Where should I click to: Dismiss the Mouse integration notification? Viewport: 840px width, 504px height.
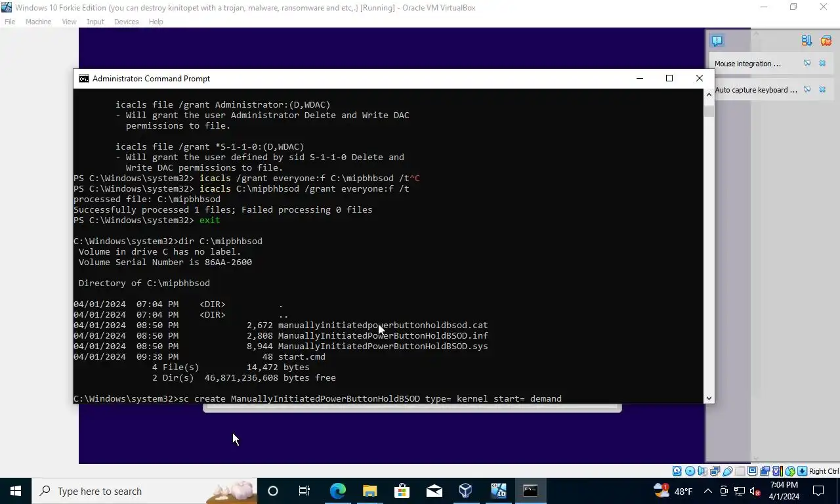(x=822, y=64)
